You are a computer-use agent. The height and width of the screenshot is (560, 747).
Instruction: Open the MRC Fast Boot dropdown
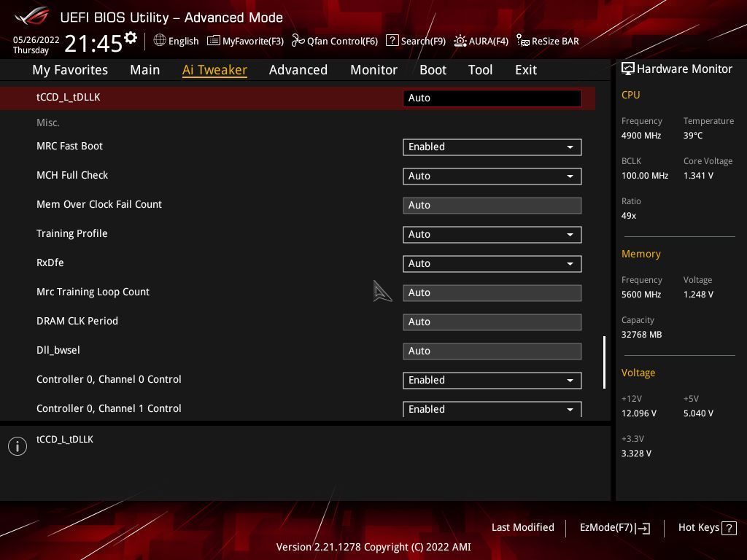(492, 147)
